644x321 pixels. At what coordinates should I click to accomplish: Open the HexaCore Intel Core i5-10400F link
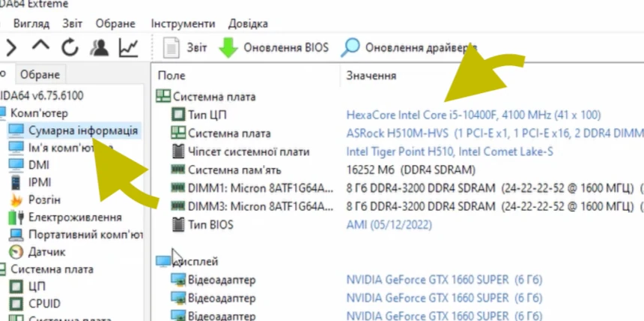click(x=473, y=115)
